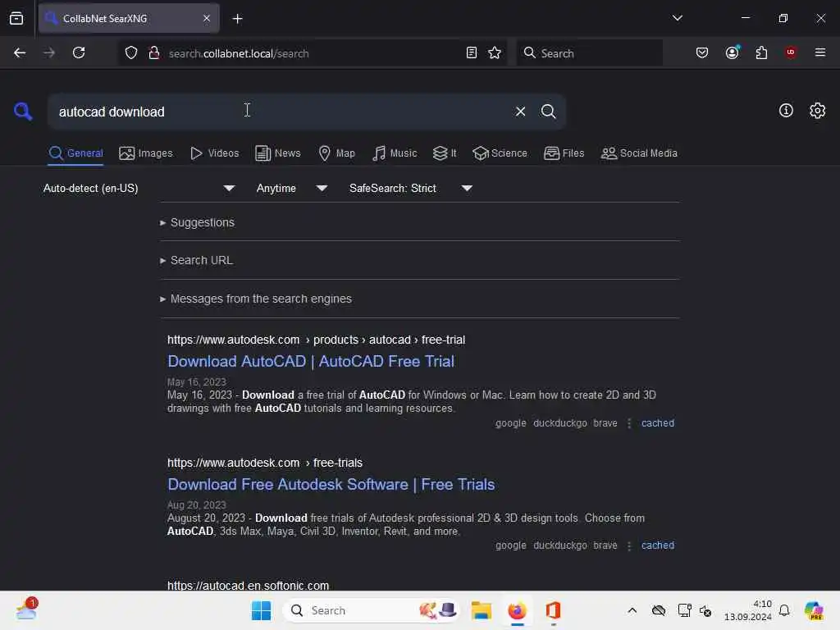Switch to the News tab

[278, 153]
